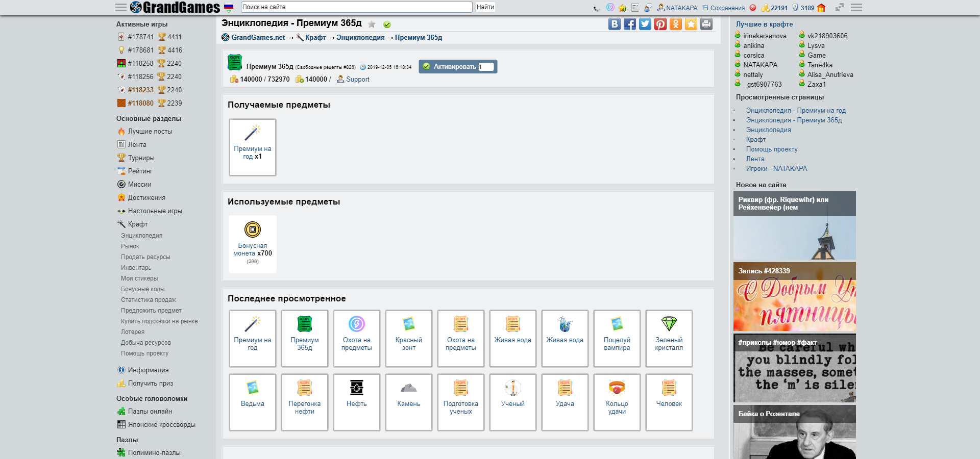The image size is (980, 459).
Task: Open the right hamburger menu
Action: tap(856, 8)
